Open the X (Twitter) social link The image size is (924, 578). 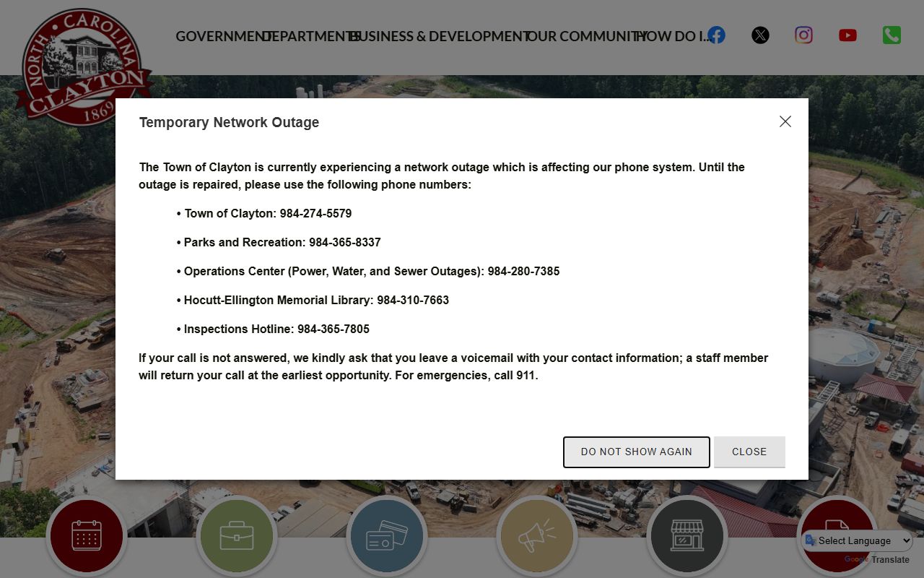(760, 35)
